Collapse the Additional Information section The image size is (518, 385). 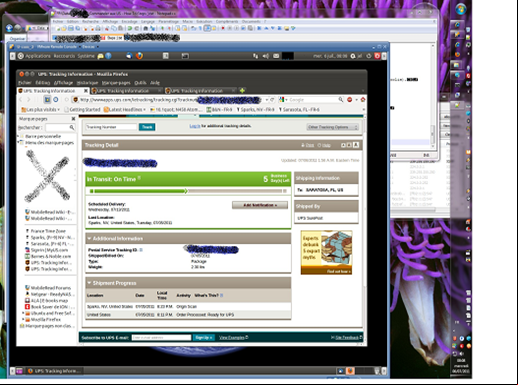(x=89, y=239)
